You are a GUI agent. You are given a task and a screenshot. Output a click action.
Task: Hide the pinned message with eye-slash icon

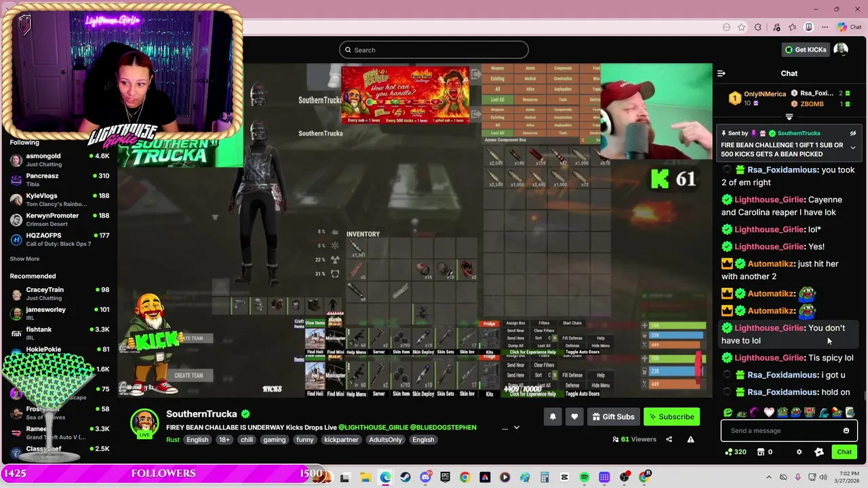(x=853, y=134)
